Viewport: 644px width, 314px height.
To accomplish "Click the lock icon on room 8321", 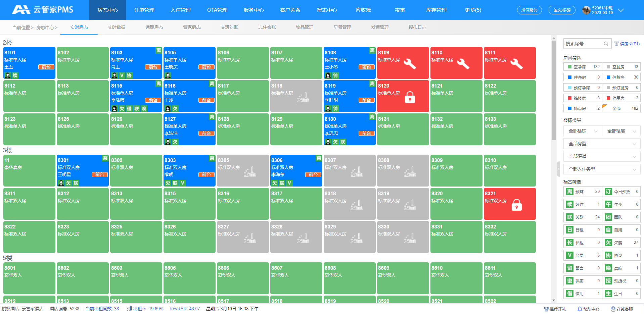I will (516, 205).
